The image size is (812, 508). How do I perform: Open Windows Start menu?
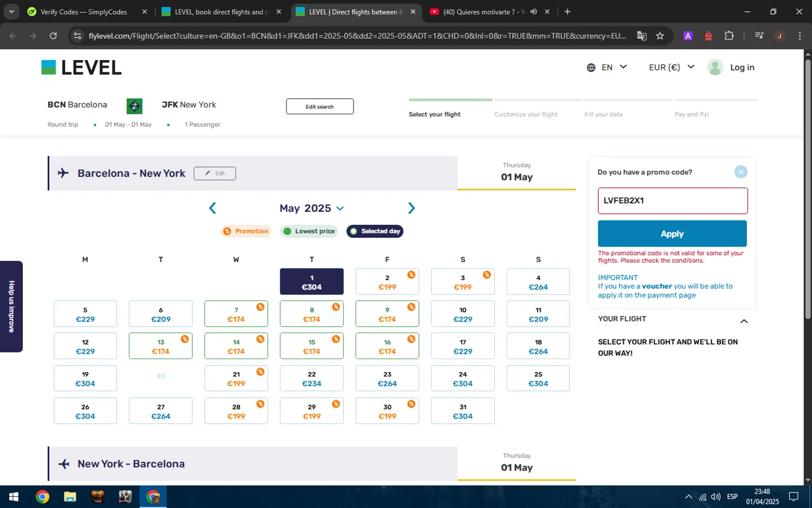14,497
